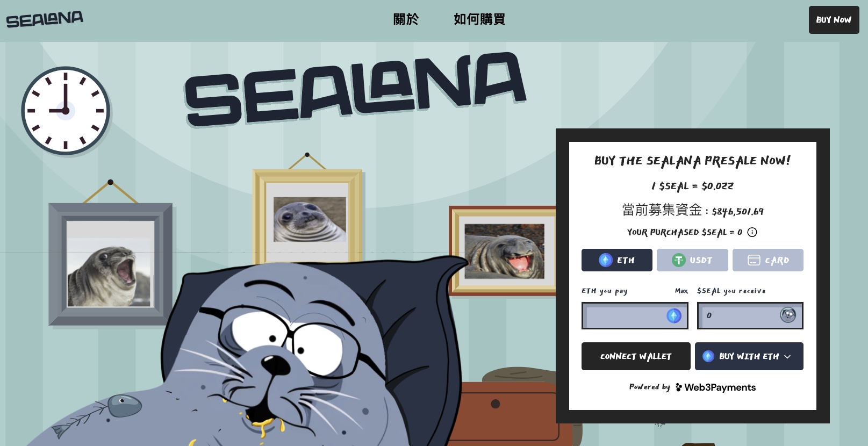Image resolution: width=868 pixels, height=446 pixels.
Task: Click the card icon on the CARD option
Action: point(754,260)
